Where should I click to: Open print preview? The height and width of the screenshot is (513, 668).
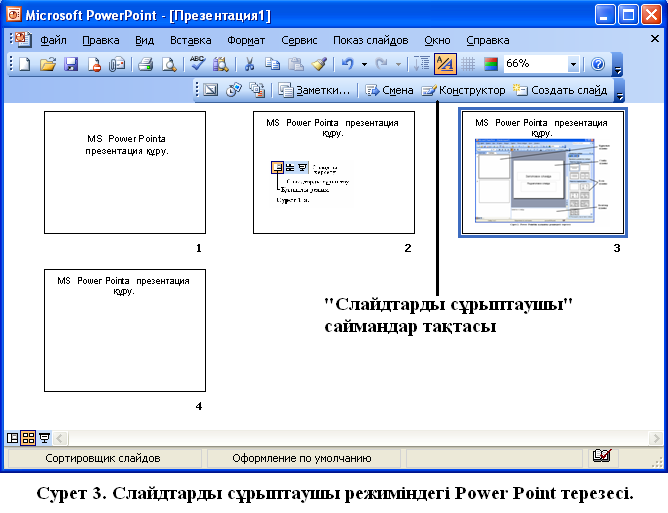coord(169,64)
